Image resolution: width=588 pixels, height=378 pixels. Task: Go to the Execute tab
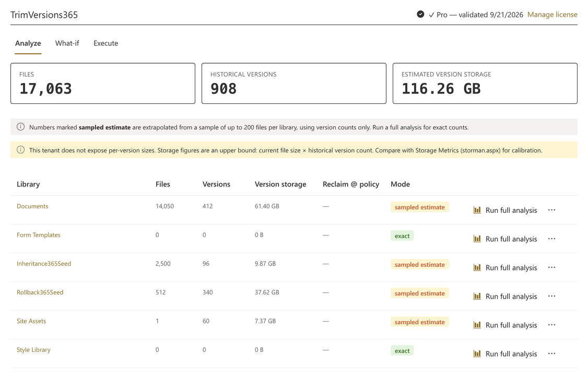pos(106,43)
